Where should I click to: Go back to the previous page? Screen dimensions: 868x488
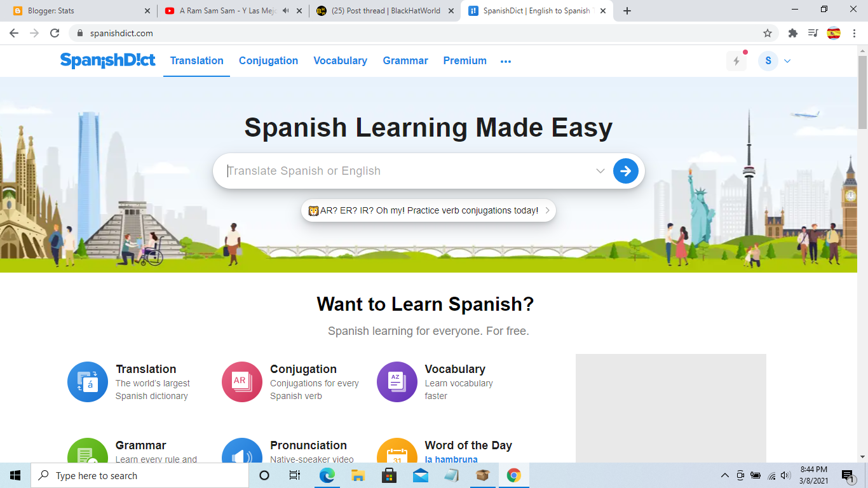point(14,33)
